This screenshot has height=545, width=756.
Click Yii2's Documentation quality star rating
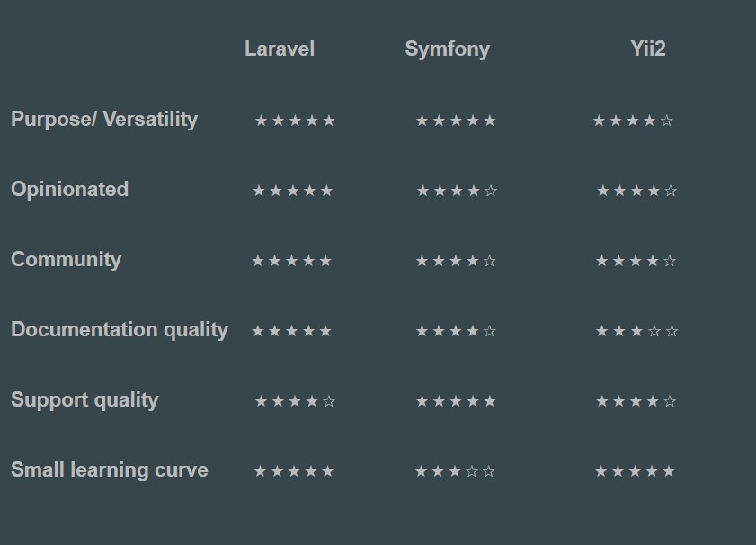coord(636,331)
